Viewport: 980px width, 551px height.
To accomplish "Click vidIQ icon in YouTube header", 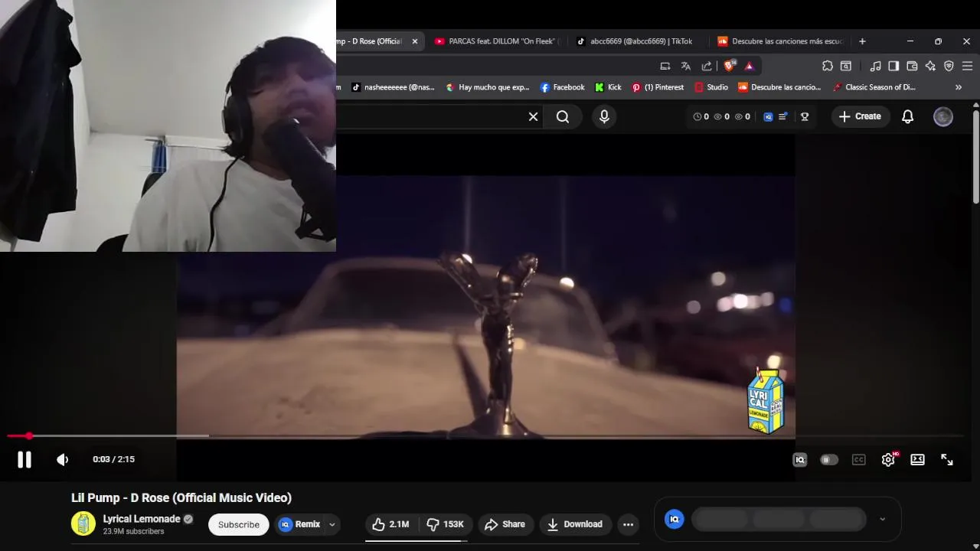I will (x=768, y=116).
